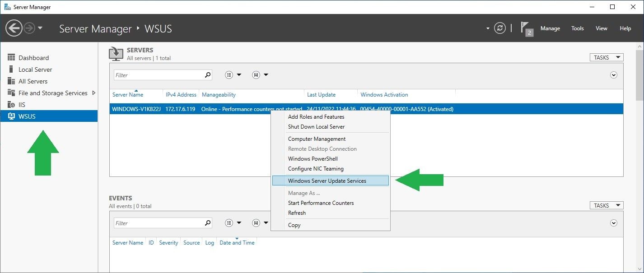This screenshot has width=644, height=273.
Task: Select the WINDOWS-V1KB22J server row
Action: 366,109
